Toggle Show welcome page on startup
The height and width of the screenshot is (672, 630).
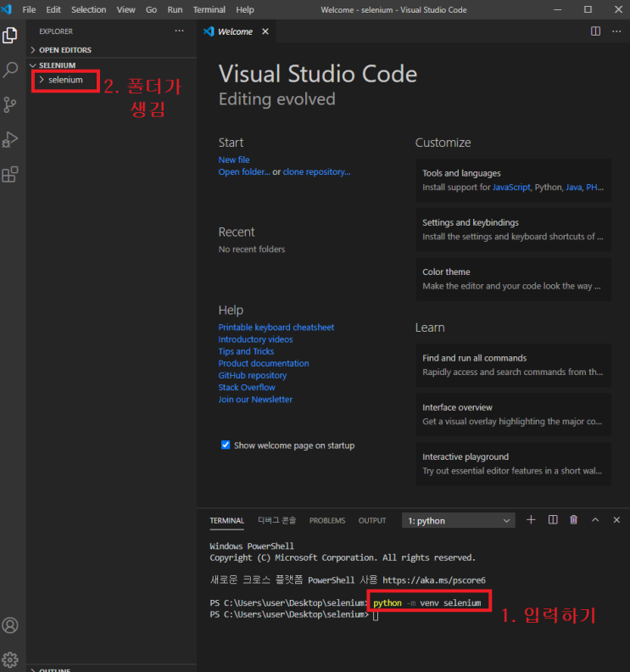pos(226,445)
